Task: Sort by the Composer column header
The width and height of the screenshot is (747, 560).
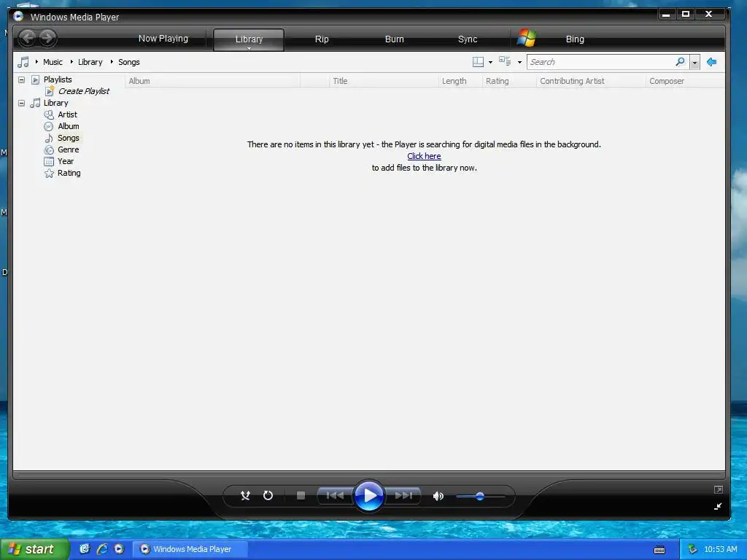Action: (x=685, y=81)
